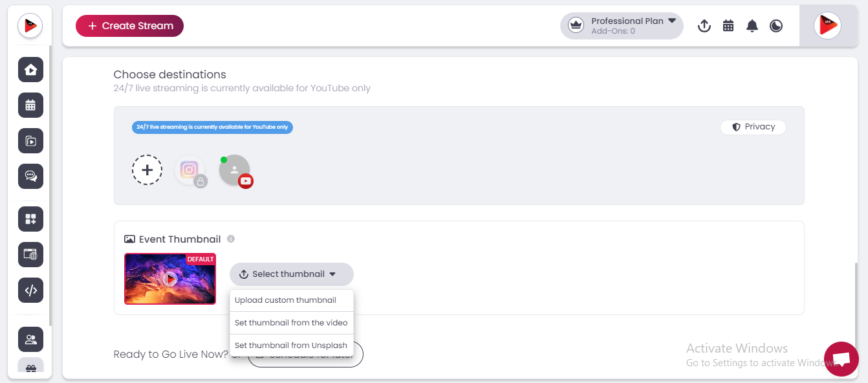The height and width of the screenshot is (383, 868).
Task: Choose Upload custom thumbnail option
Action: click(x=285, y=300)
